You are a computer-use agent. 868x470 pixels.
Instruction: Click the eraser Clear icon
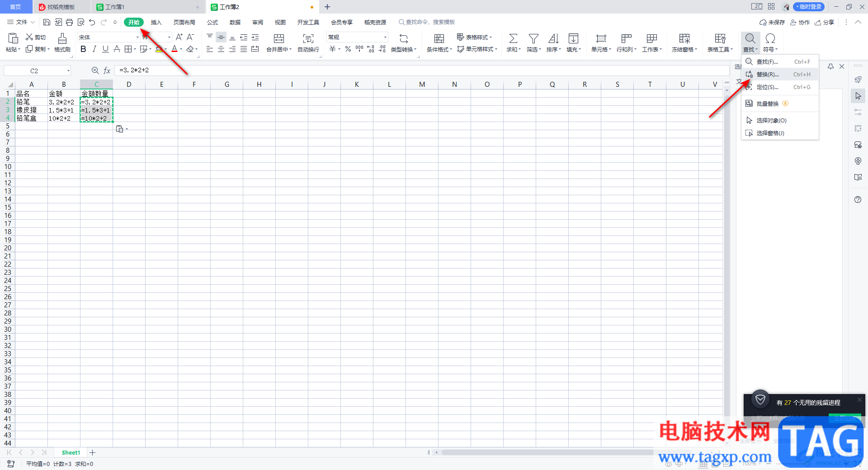(x=190, y=49)
